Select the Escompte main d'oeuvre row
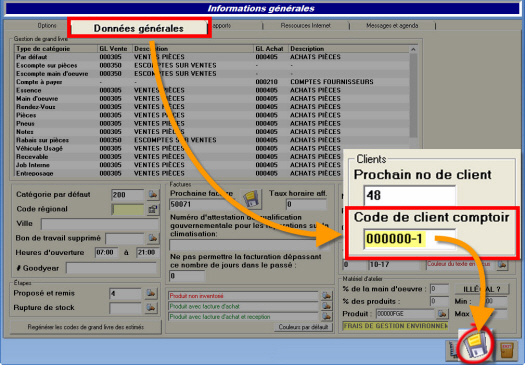This screenshot has height=365, width=525. point(212,74)
